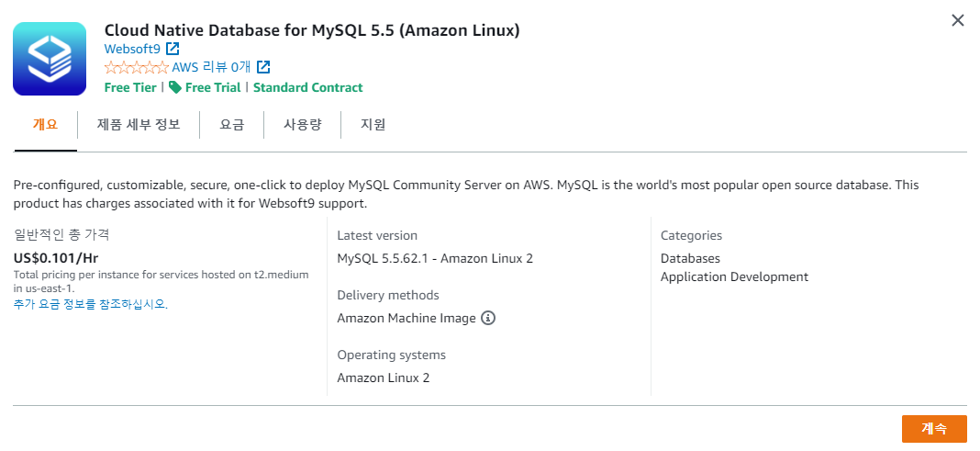This screenshot has height=451, width=980.
Task: Click the Free Trial tag icon
Action: (175, 87)
